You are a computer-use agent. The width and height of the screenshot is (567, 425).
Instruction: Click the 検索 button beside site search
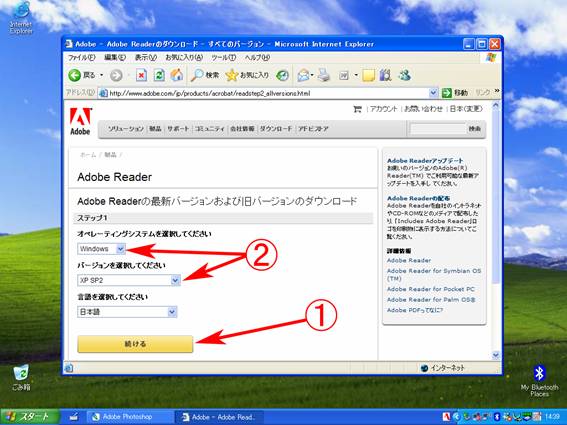(474, 129)
